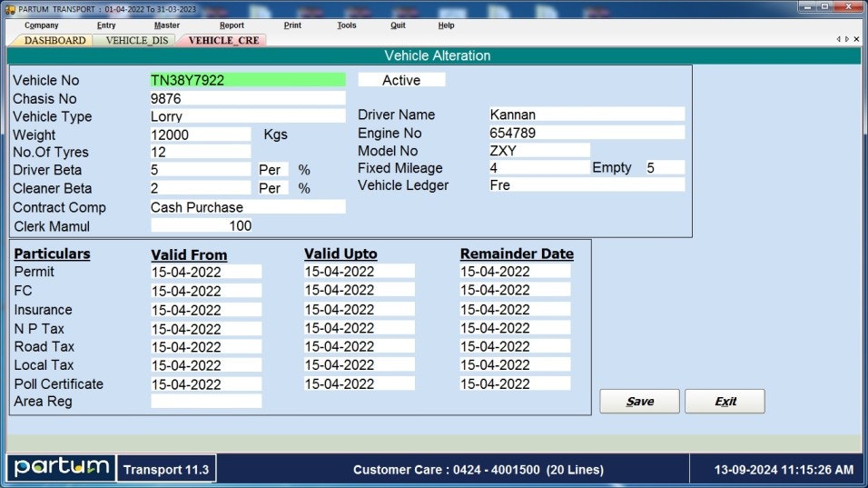
Task: Click N P Tax Valid From date
Action: coord(206,328)
